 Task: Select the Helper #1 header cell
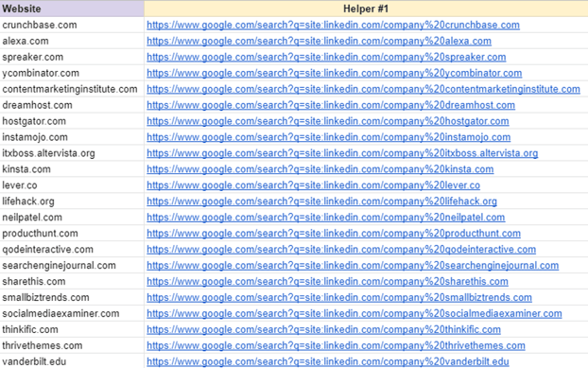pos(366,9)
